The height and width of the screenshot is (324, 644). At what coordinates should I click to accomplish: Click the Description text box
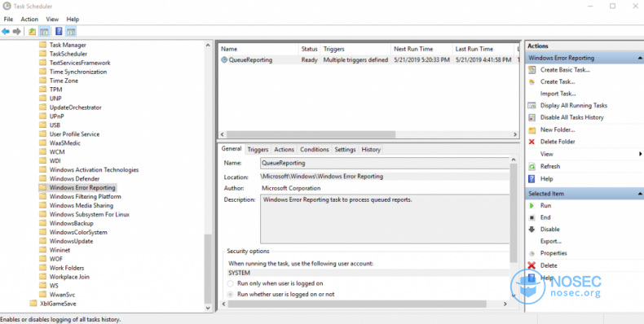385,220
